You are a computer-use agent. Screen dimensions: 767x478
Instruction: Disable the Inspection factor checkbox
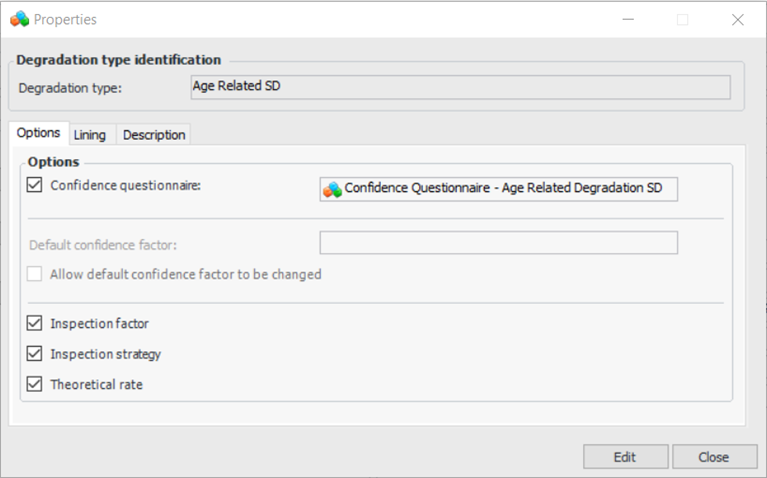pos(36,324)
